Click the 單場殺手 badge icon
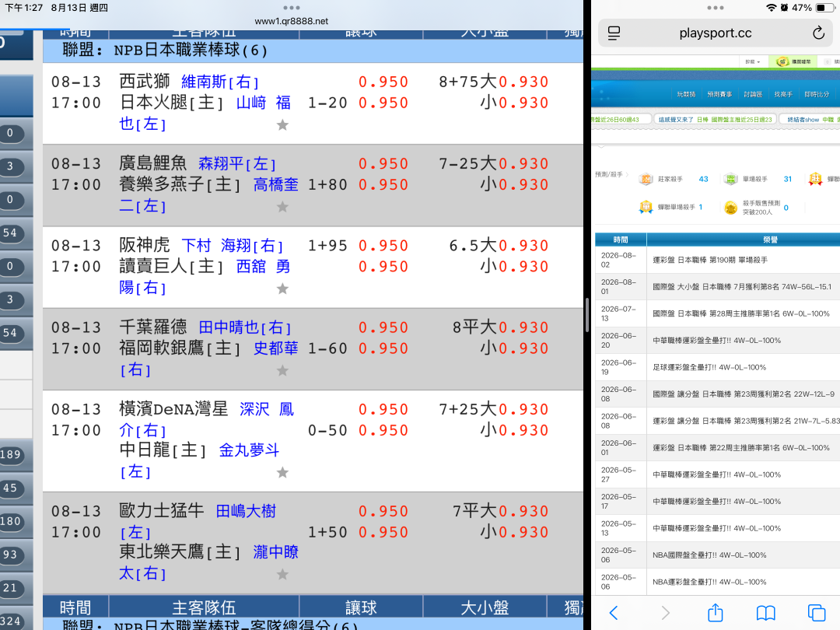The height and width of the screenshot is (630, 840). click(730, 179)
